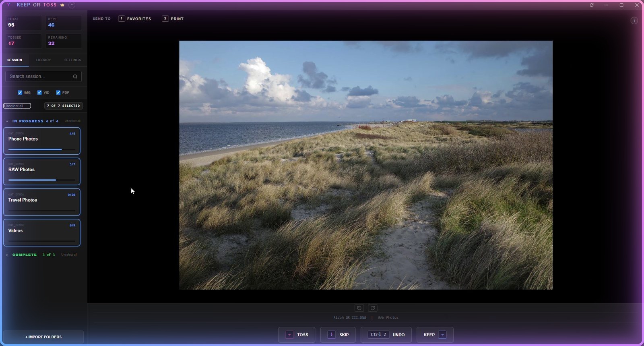Click the Kept 46 stat tile
This screenshot has width=644, height=346.
[64, 23]
